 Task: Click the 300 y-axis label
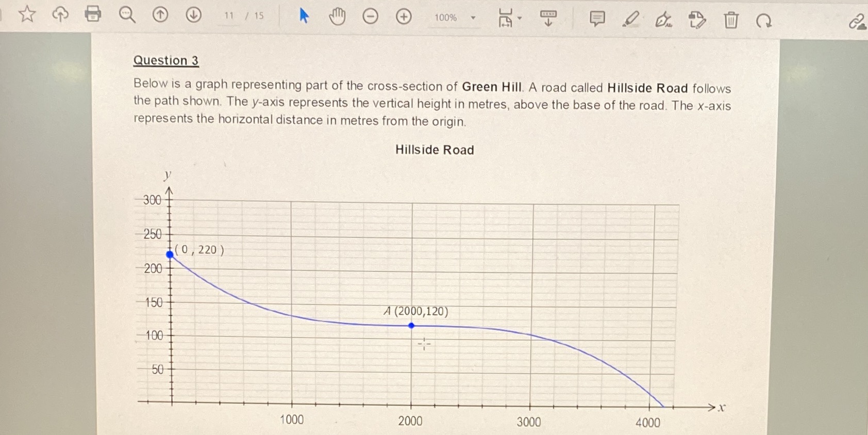[x=152, y=200]
